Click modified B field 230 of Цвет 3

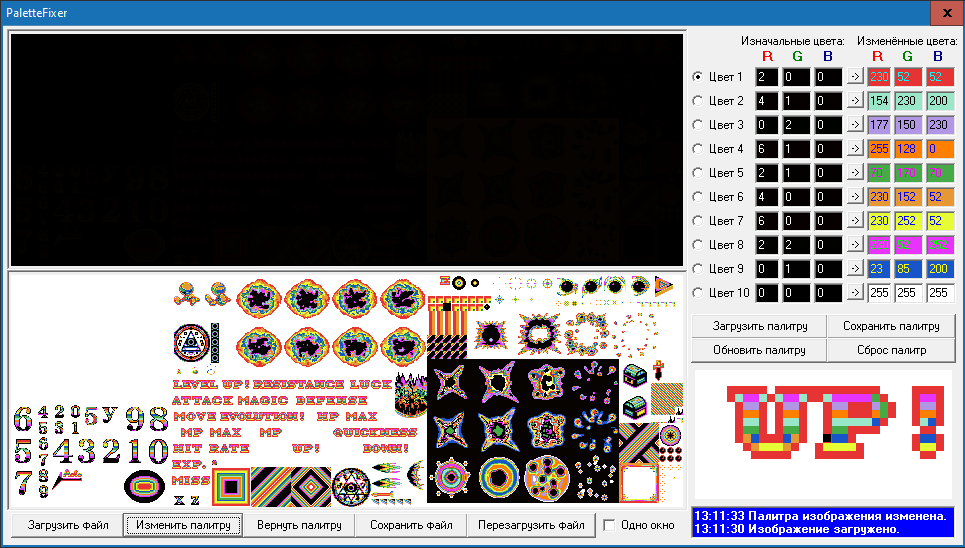click(940, 125)
